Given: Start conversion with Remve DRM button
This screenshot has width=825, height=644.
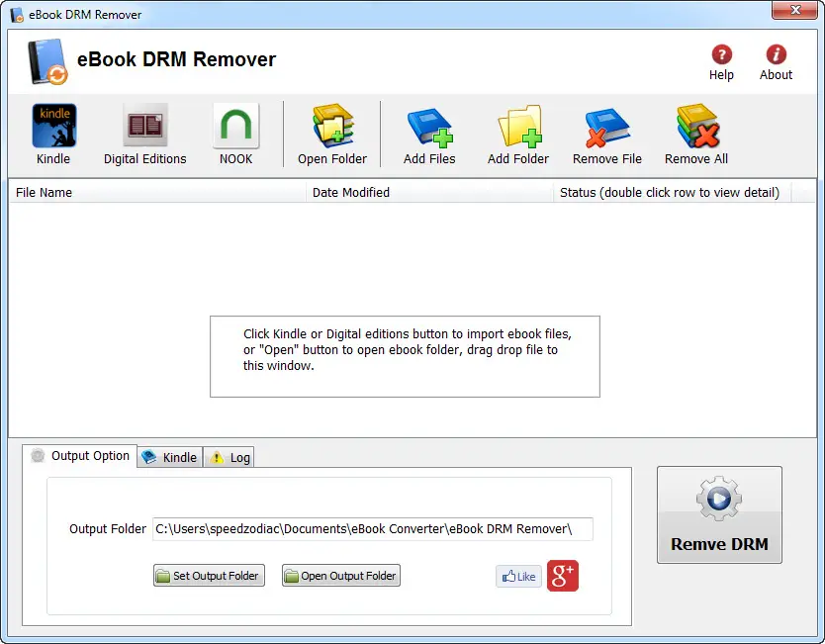Looking at the screenshot, I should click(719, 514).
